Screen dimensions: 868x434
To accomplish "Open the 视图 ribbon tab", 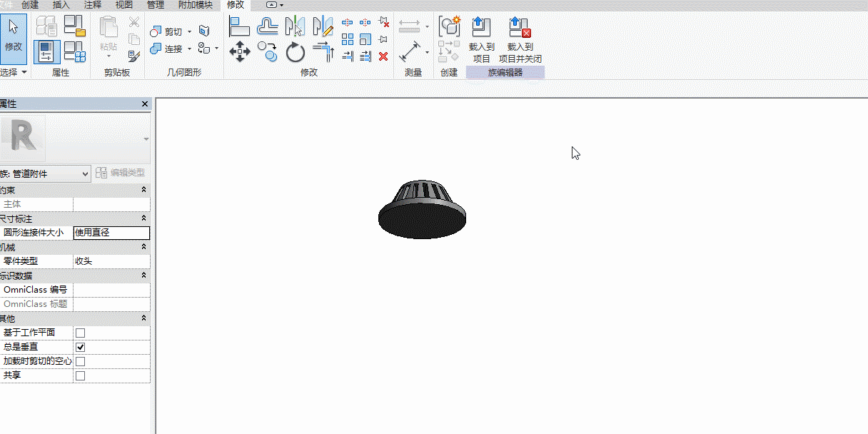I will [124, 5].
